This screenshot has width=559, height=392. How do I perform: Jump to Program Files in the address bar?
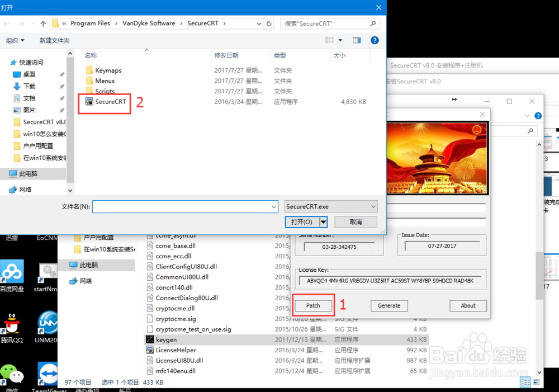pyautogui.click(x=91, y=23)
